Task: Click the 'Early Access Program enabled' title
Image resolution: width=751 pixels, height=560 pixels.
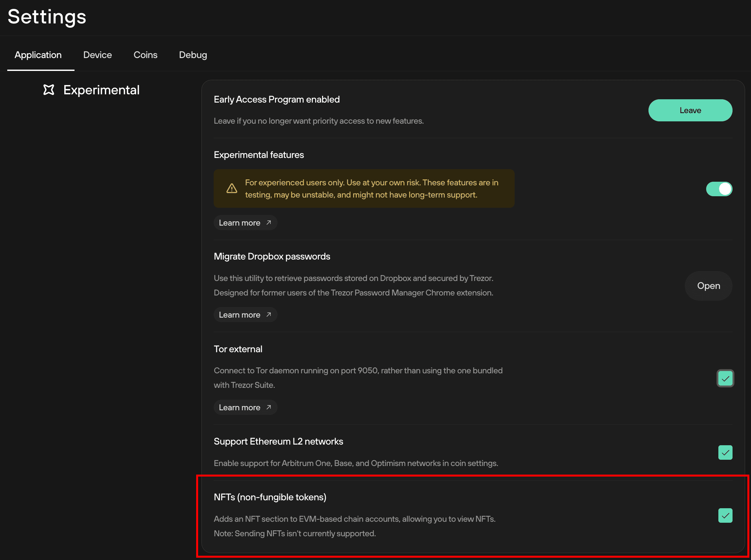Action: [x=277, y=99]
